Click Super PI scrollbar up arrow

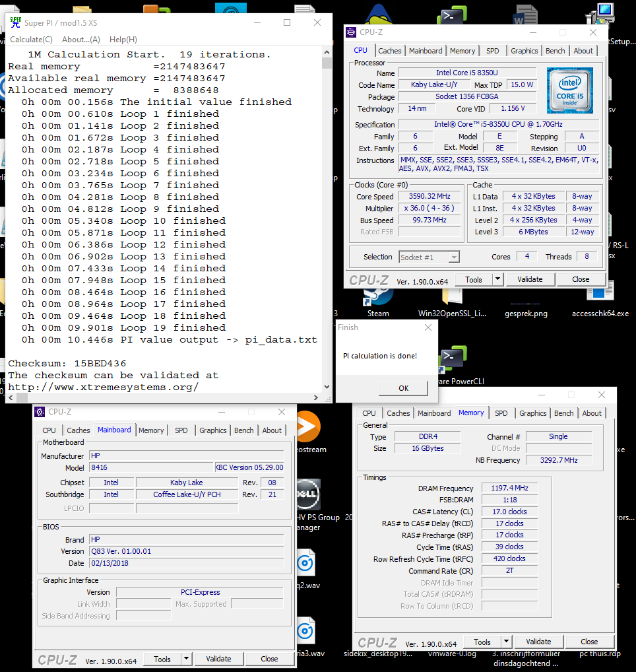327,52
